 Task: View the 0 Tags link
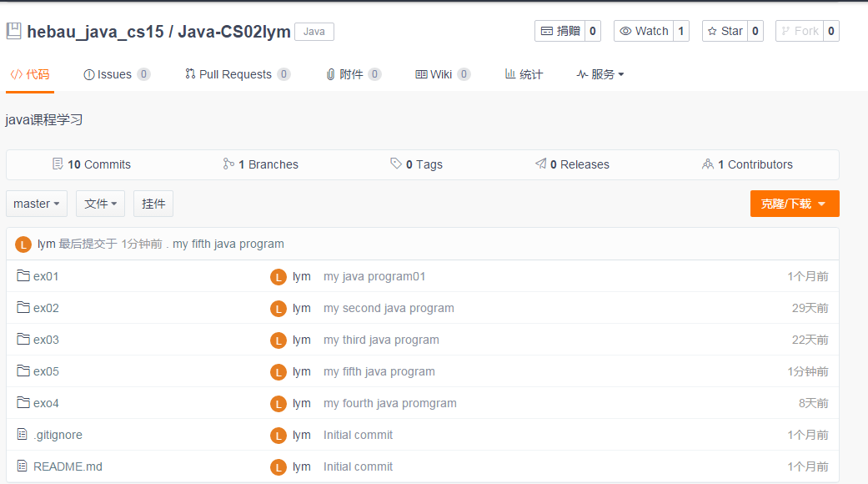416,164
